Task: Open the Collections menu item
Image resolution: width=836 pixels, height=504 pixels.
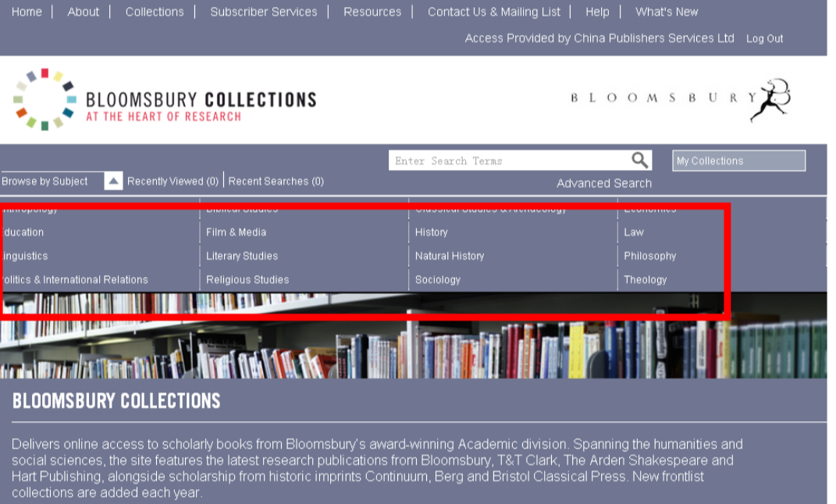Action: tap(155, 12)
